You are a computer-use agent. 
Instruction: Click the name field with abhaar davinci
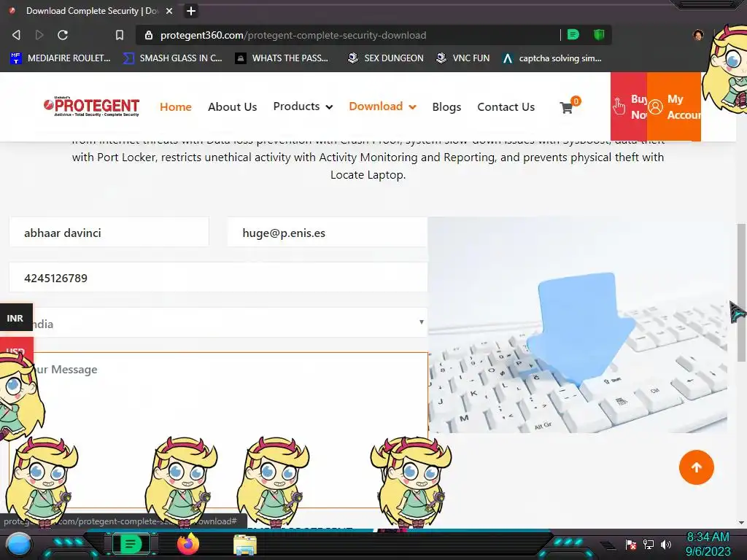click(x=109, y=233)
